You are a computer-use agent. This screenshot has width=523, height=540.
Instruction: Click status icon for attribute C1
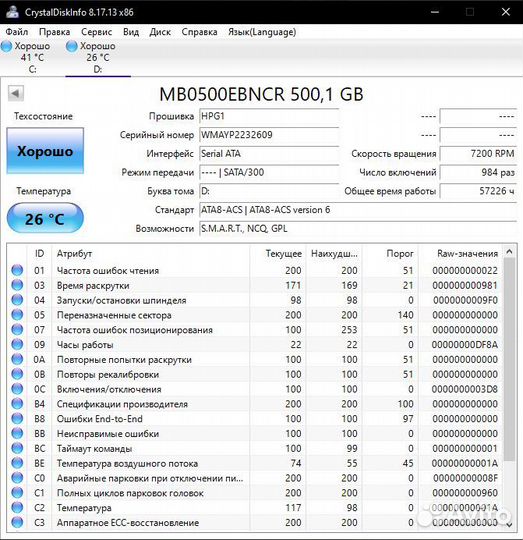[17, 492]
